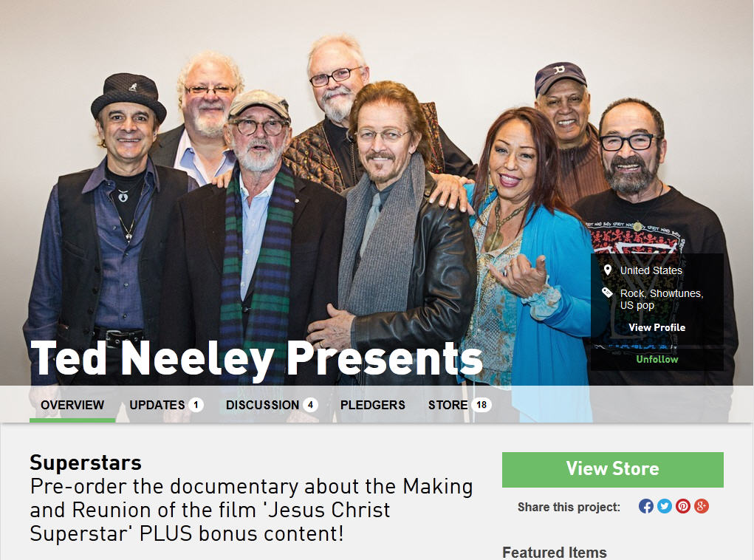Viewport: 754px width, 560px height.
Task: Share project on Facebook icon
Action: (645, 506)
